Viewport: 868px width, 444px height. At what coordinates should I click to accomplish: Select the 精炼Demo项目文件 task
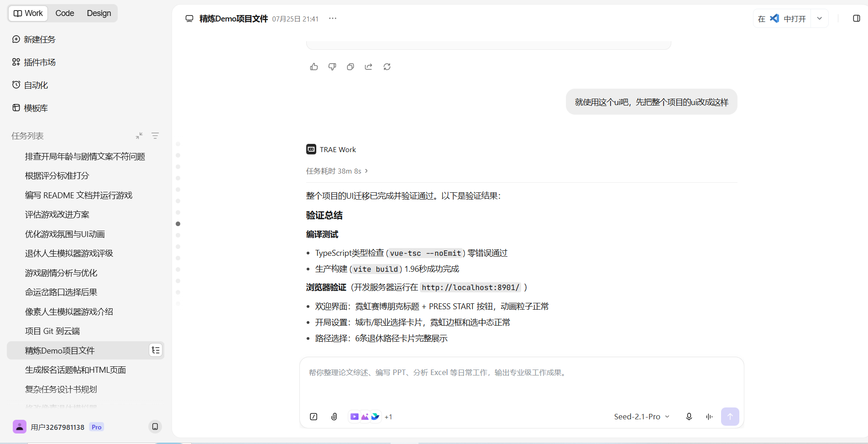click(x=85, y=350)
